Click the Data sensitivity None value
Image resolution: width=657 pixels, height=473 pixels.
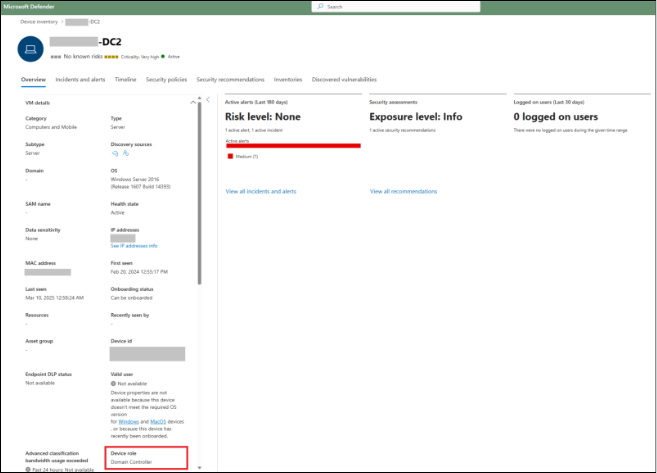[31, 238]
